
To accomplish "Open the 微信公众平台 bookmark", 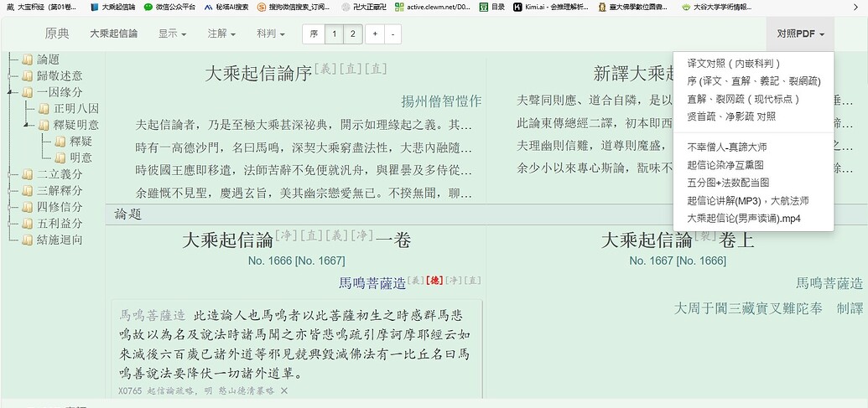I will coord(169,8).
